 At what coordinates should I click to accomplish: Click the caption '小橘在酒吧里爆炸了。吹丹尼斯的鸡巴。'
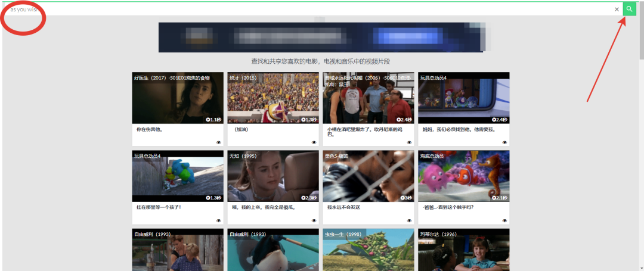(366, 132)
